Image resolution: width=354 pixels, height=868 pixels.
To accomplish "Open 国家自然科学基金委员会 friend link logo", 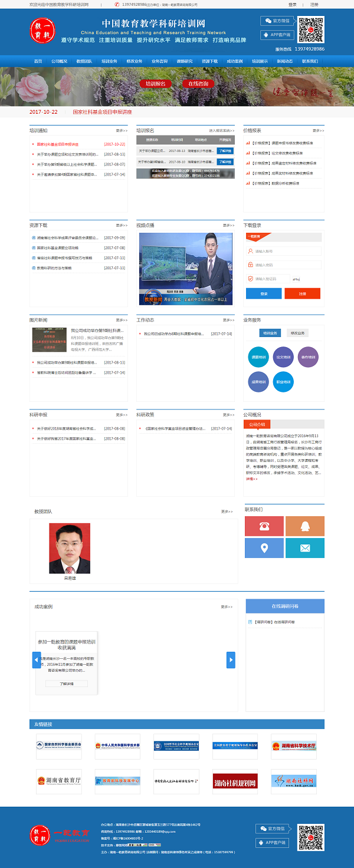I will pyautogui.click(x=59, y=746).
